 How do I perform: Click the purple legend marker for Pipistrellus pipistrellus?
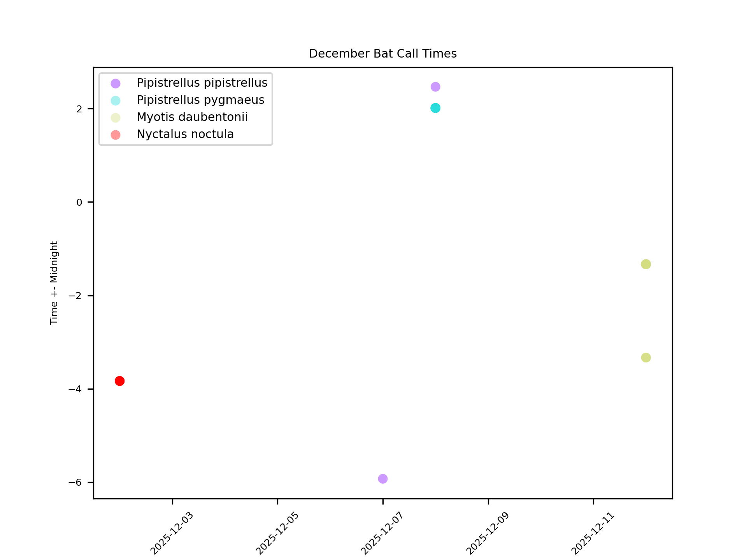116,83
